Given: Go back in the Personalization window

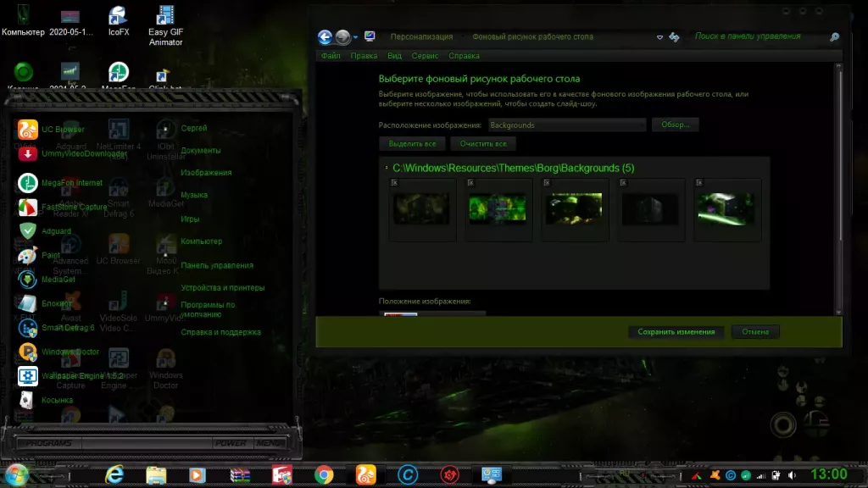Looking at the screenshot, I should 325,37.
